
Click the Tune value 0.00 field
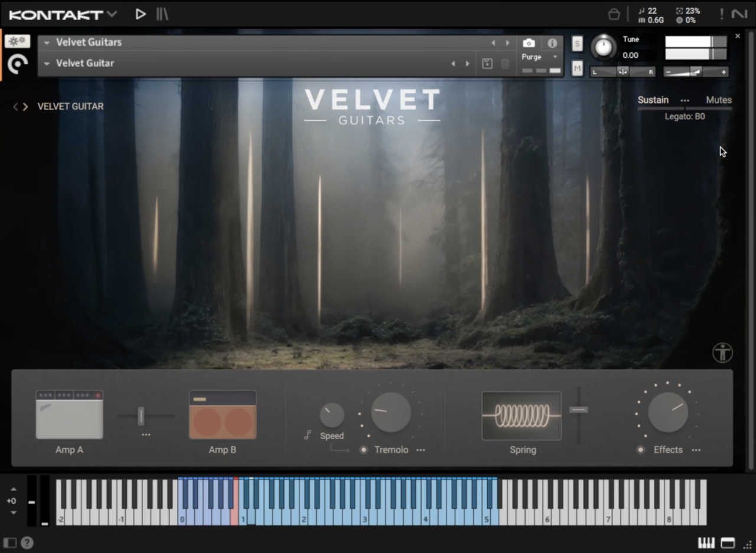tap(631, 55)
